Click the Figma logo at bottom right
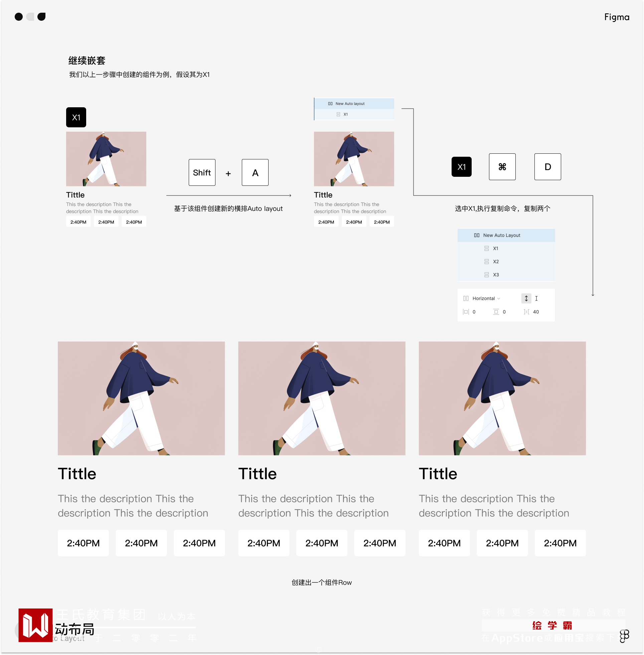Screen dimensions: 644x655 point(624,636)
